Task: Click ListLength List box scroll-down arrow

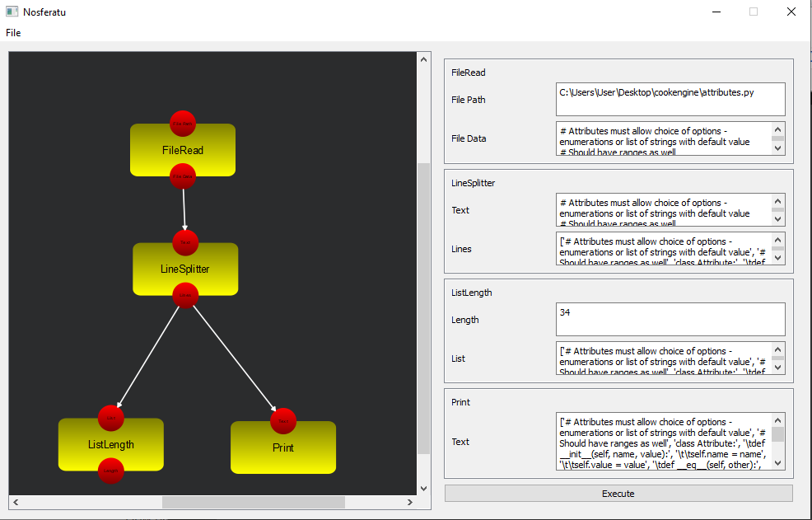Action: click(777, 368)
